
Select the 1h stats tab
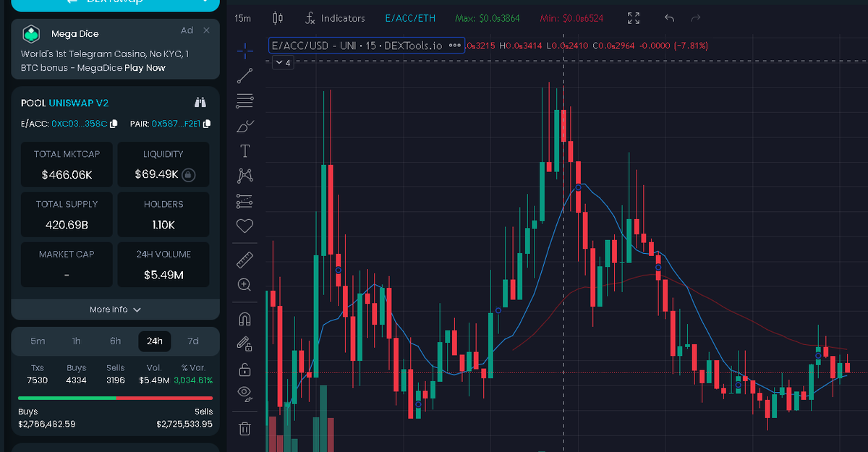pyautogui.click(x=77, y=341)
